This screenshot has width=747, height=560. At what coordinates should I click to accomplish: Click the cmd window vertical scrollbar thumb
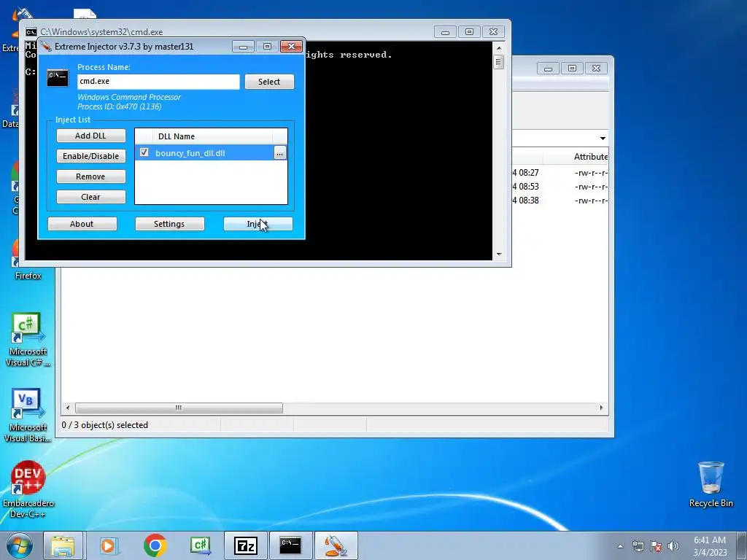pos(499,63)
